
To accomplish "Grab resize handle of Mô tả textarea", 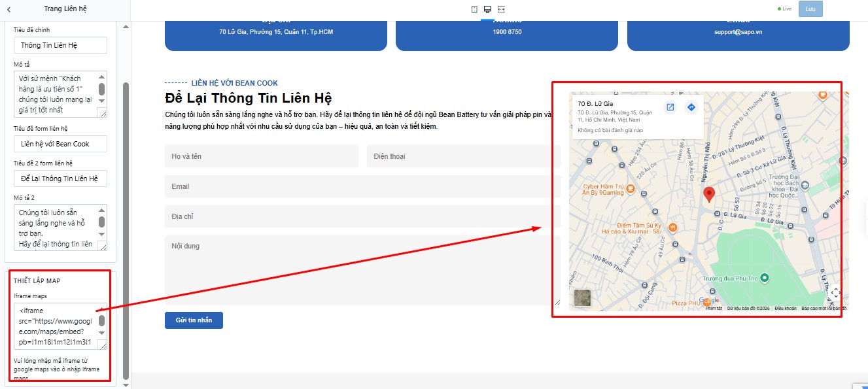I will (x=103, y=114).
